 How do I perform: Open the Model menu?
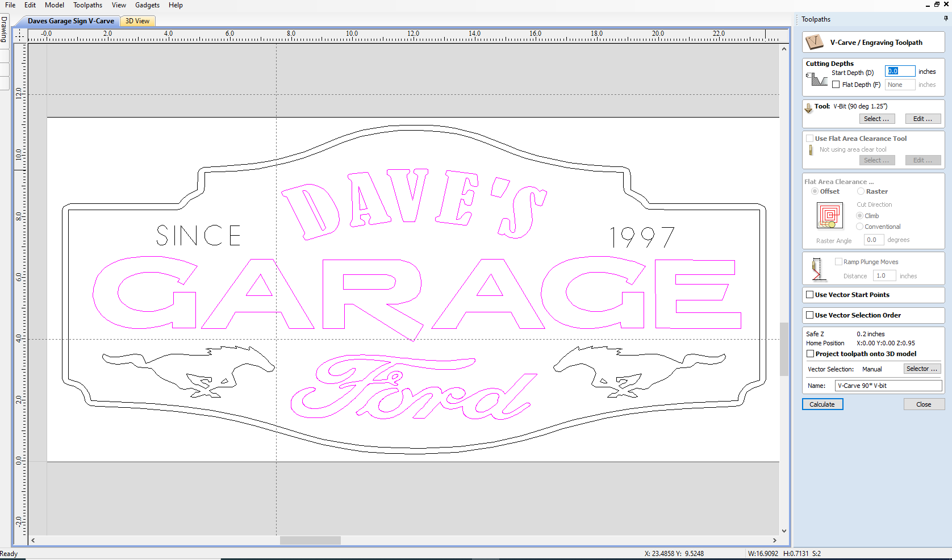tap(55, 5)
